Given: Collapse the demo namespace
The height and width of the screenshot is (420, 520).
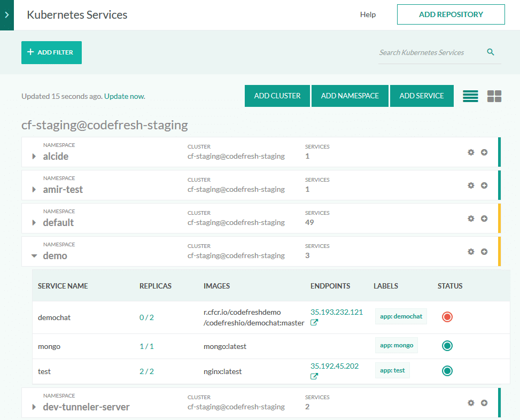Looking at the screenshot, I should (34, 256).
